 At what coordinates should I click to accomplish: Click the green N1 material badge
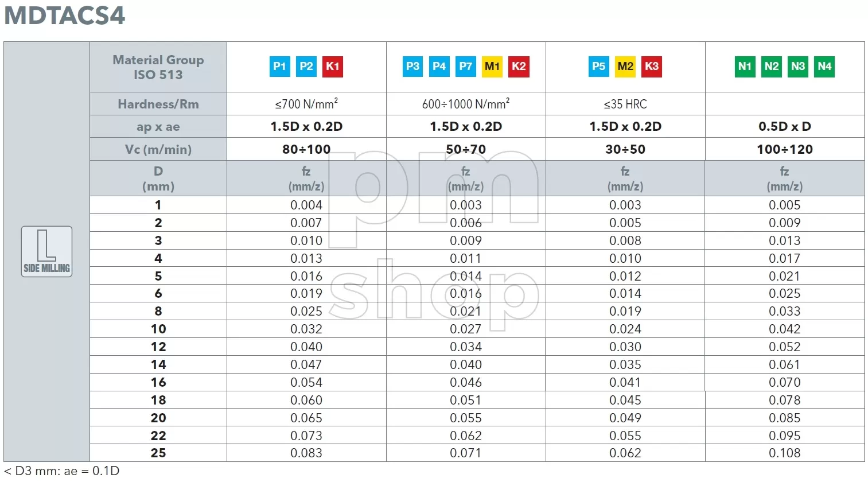[x=745, y=67]
